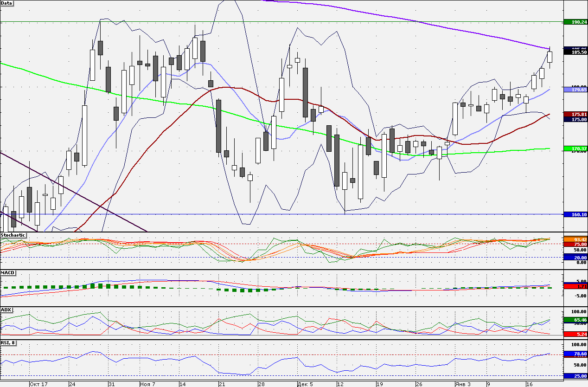Select the dark red 175.81 price tag

(575, 114)
